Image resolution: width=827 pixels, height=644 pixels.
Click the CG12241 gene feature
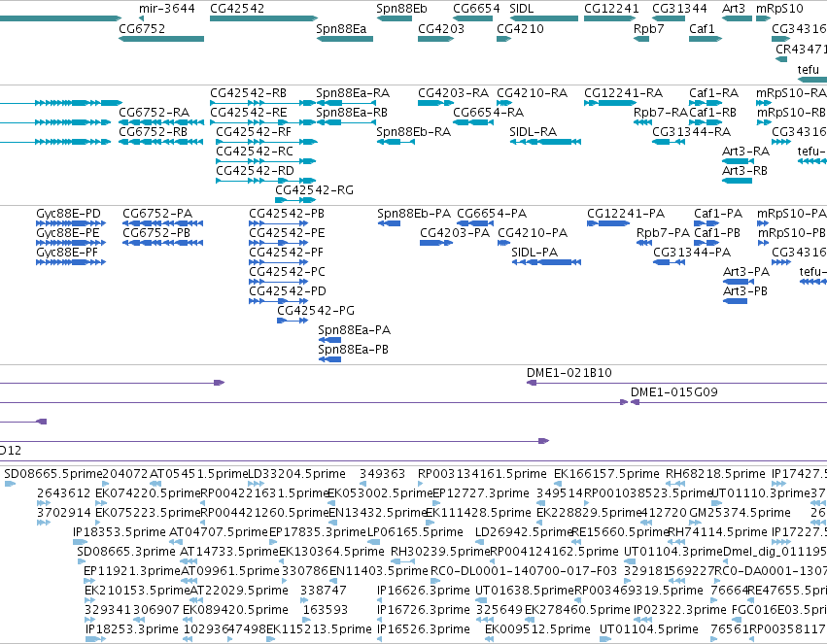(x=609, y=18)
